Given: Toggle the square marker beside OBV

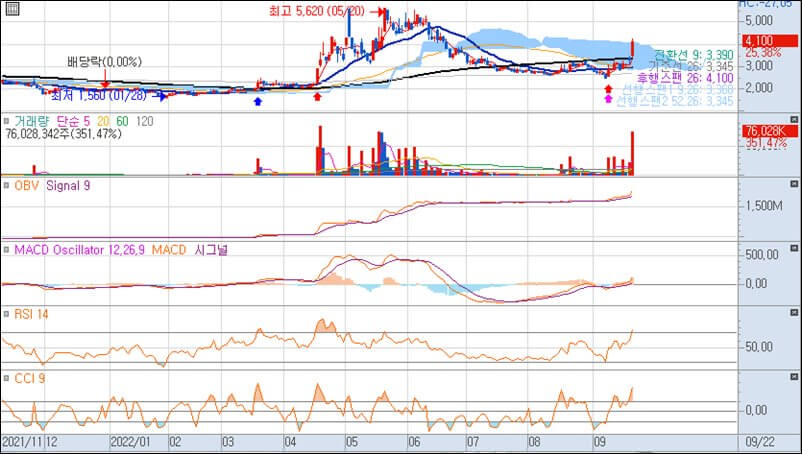Looking at the screenshot, I should click(6, 186).
